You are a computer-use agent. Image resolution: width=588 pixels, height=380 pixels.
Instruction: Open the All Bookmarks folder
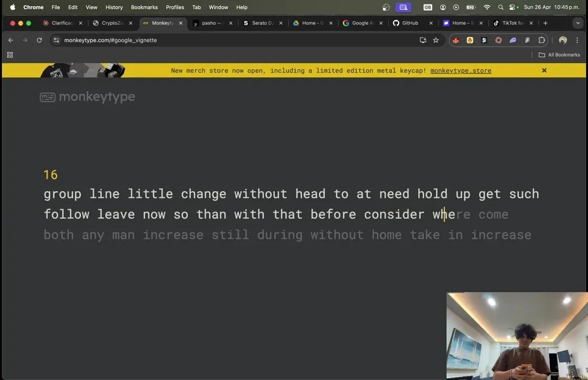(559, 55)
